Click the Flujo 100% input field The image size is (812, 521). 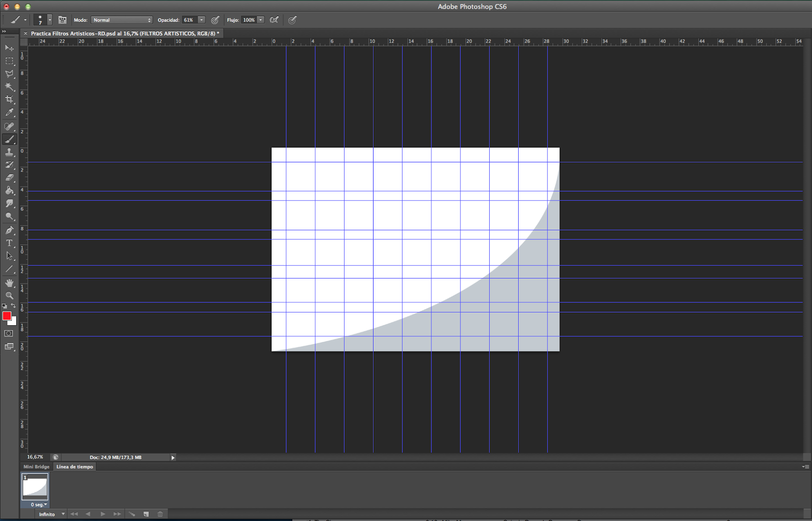(249, 20)
